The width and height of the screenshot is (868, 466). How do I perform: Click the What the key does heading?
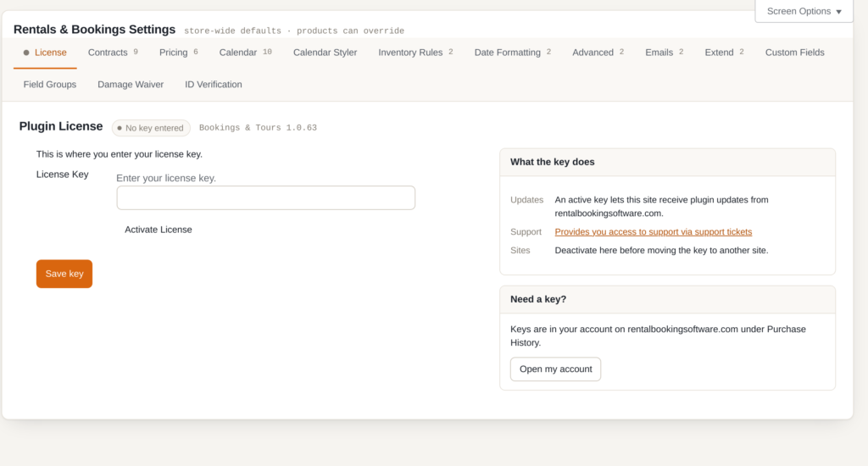[x=553, y=162]
